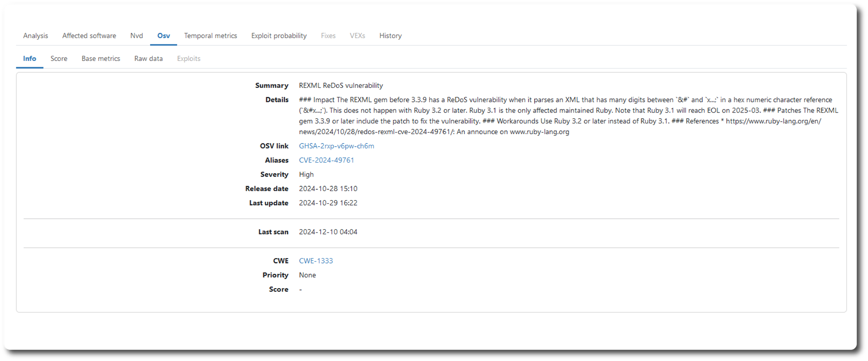Show the Raw data sub-tab
Viewport: 868px width, 361px height.
point(149,58)
